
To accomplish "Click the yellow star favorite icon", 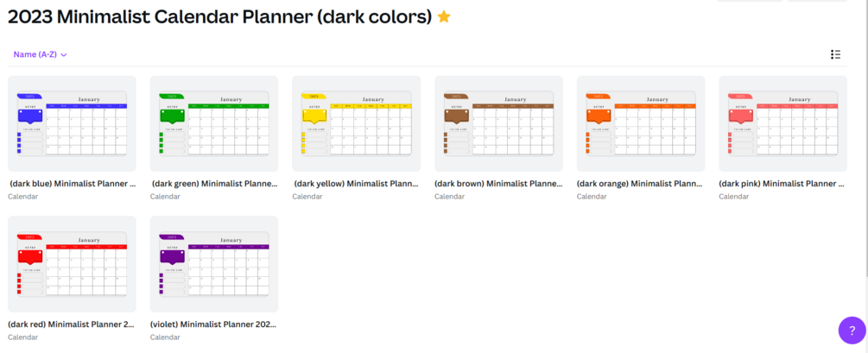I will (444, 17).
